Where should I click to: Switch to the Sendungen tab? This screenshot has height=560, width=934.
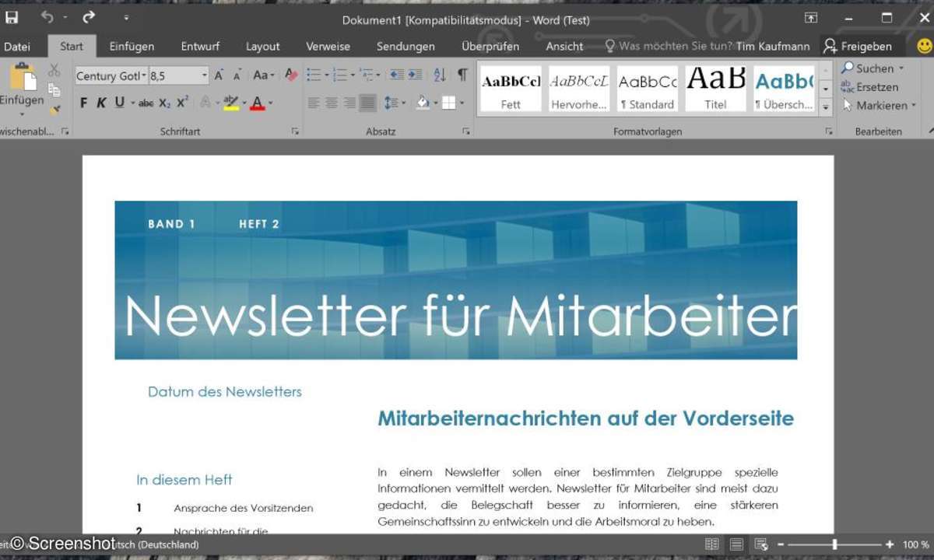(406, 47)
